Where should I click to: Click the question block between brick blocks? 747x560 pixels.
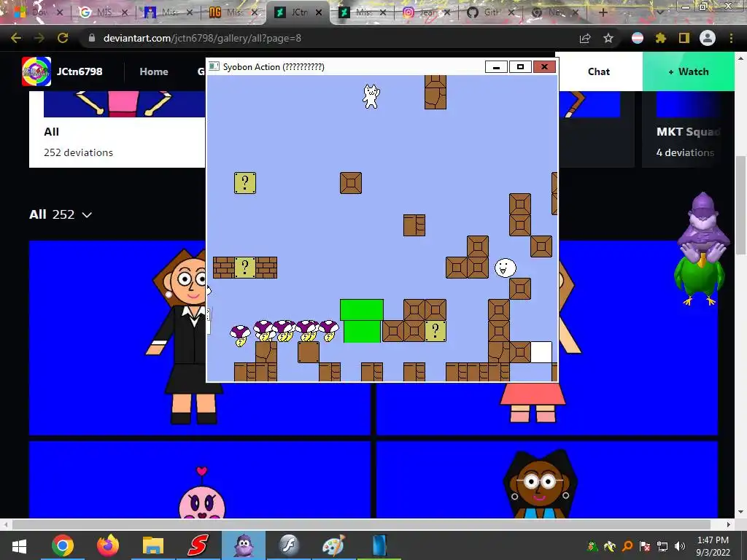(x=245, y=268)
